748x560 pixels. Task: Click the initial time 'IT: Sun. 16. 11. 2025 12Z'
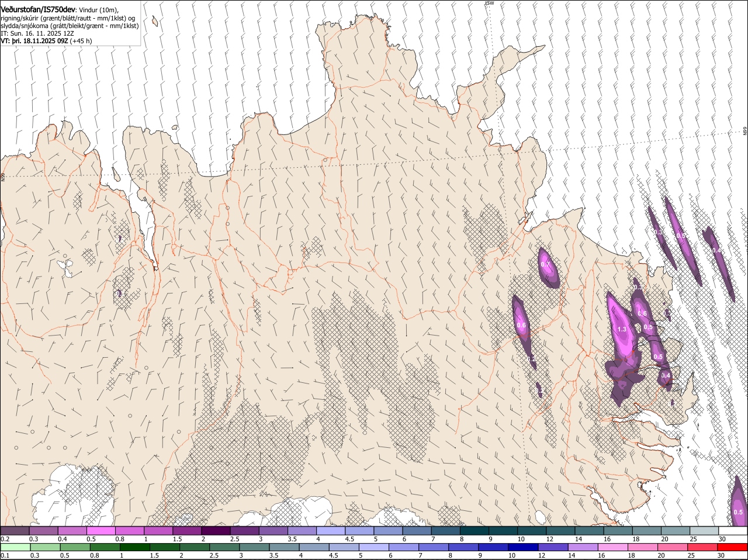37,33
